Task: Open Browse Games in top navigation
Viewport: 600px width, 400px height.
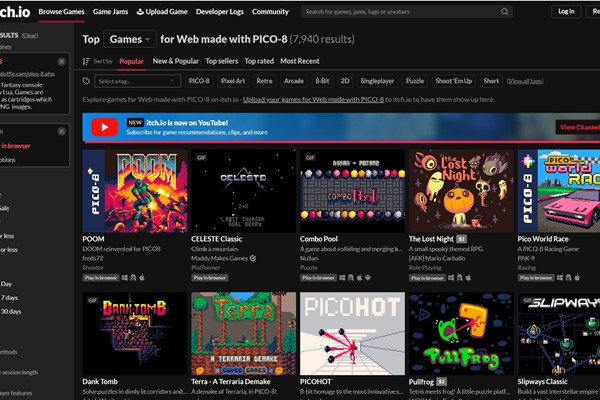Action: pos(61,12)
